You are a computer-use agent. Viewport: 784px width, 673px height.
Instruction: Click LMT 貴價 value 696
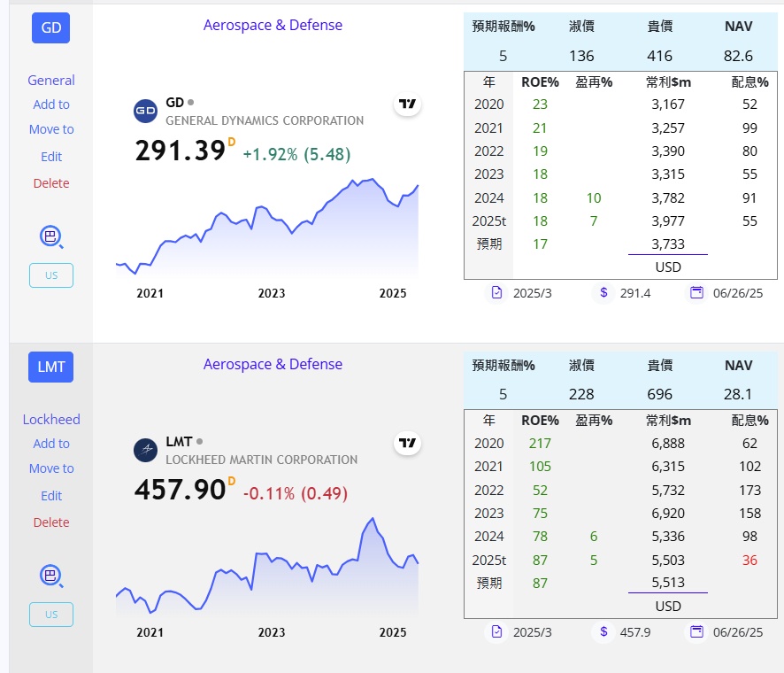[x=659, y=394]
